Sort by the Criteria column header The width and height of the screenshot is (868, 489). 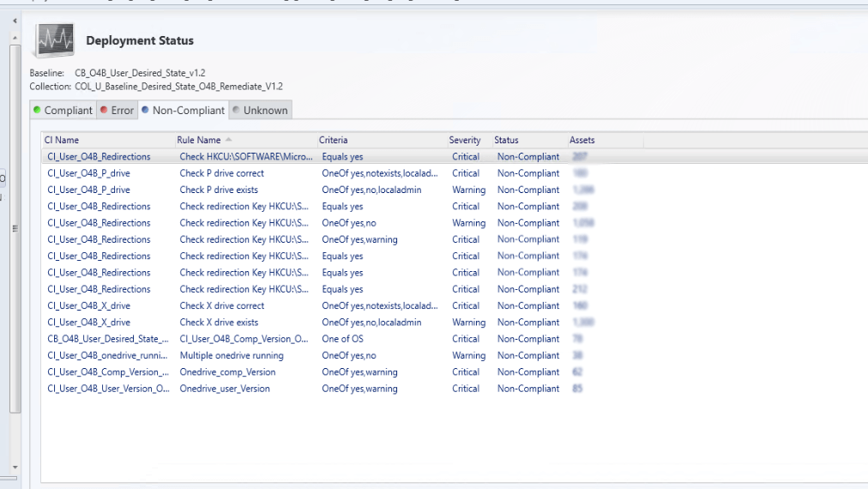[333, 140]
